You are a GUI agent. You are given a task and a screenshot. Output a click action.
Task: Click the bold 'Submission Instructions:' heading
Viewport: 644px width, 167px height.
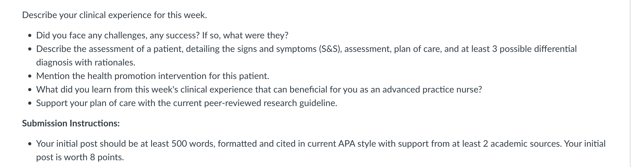[71, 123]
